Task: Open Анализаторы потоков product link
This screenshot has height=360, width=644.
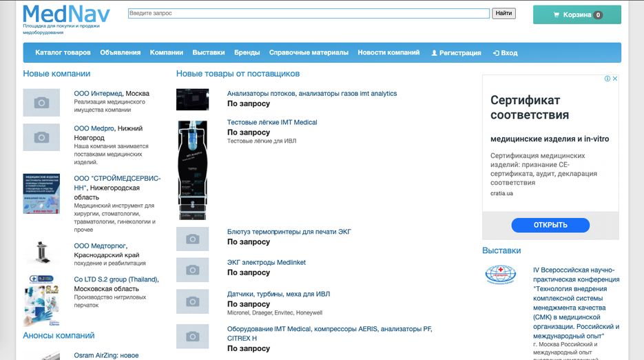Action: (312, 93)
